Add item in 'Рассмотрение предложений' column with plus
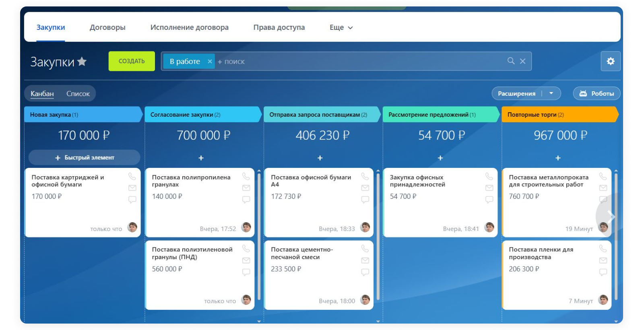The image size is (644, 330). 440,158
